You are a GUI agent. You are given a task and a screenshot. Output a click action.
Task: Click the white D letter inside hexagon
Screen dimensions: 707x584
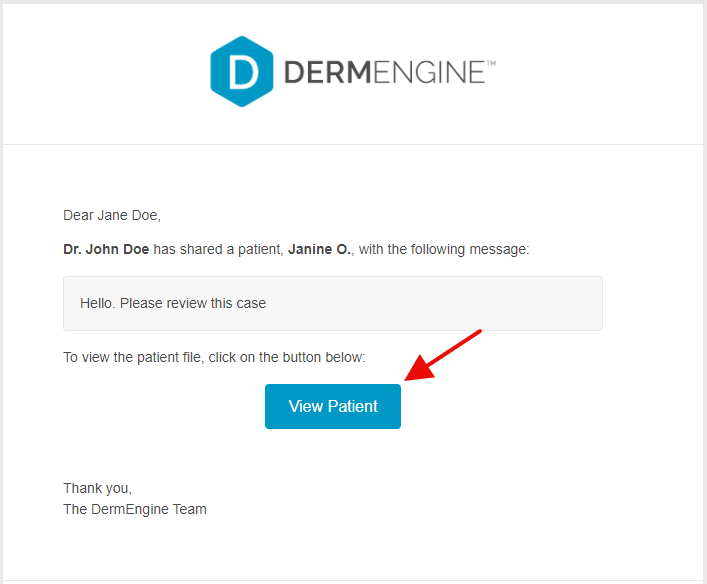point(243,72)
